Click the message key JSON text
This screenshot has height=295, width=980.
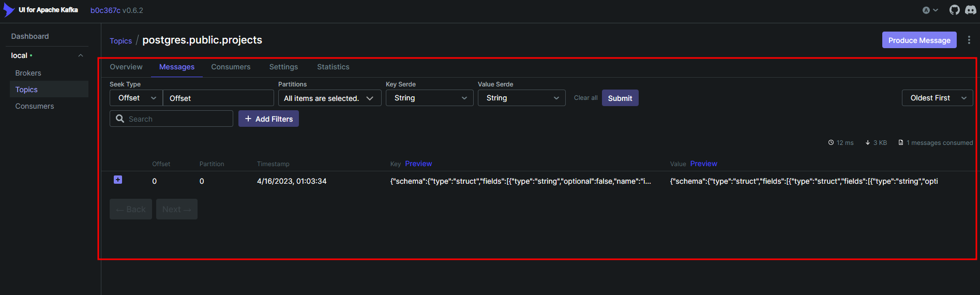pos(521,181)
